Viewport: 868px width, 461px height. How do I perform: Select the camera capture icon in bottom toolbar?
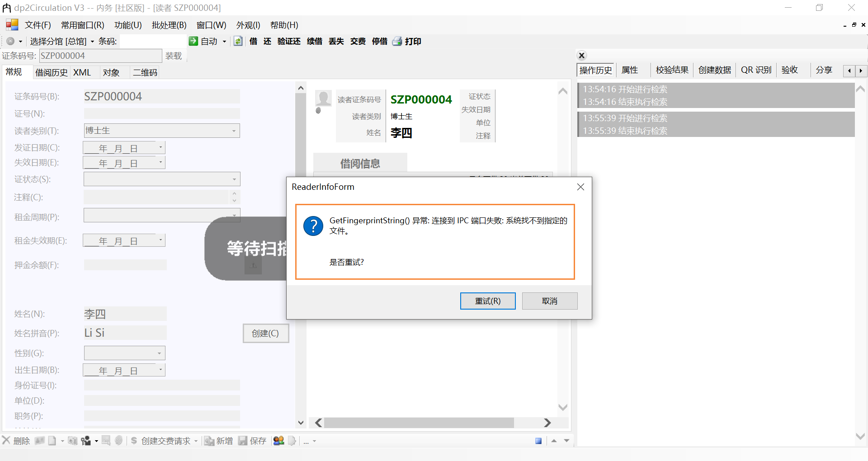click(72, 441)
